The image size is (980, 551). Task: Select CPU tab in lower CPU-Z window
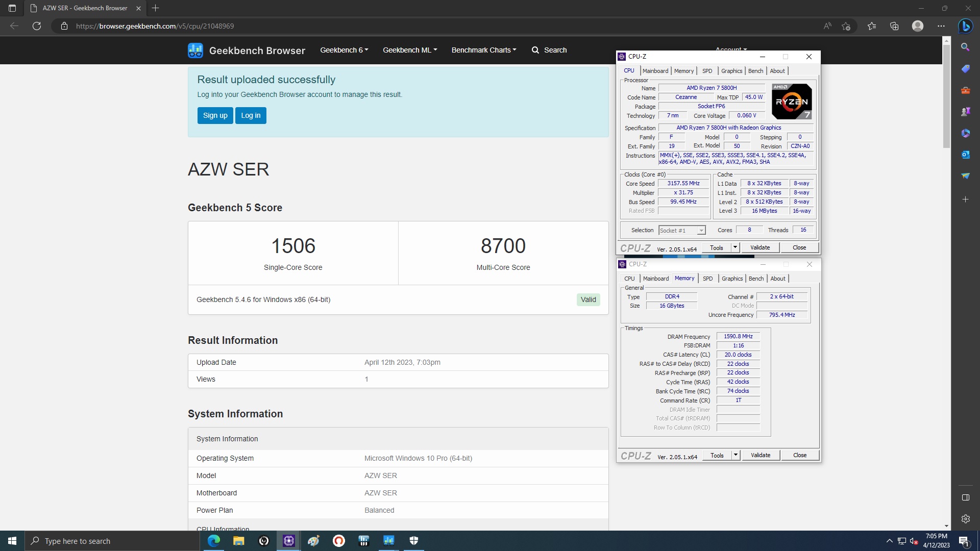point(629,279)
